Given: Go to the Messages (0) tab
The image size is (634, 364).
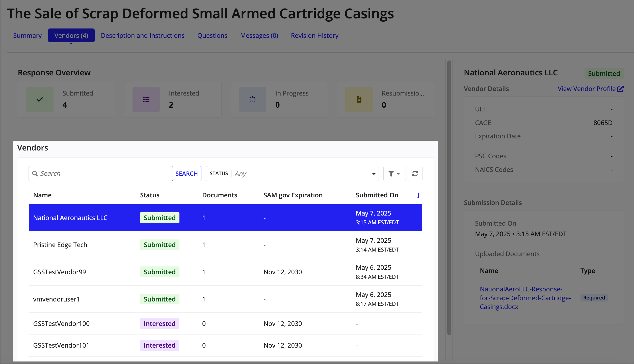Looking at the screenshot, I should pyautogui.click(x=259, y=36).
